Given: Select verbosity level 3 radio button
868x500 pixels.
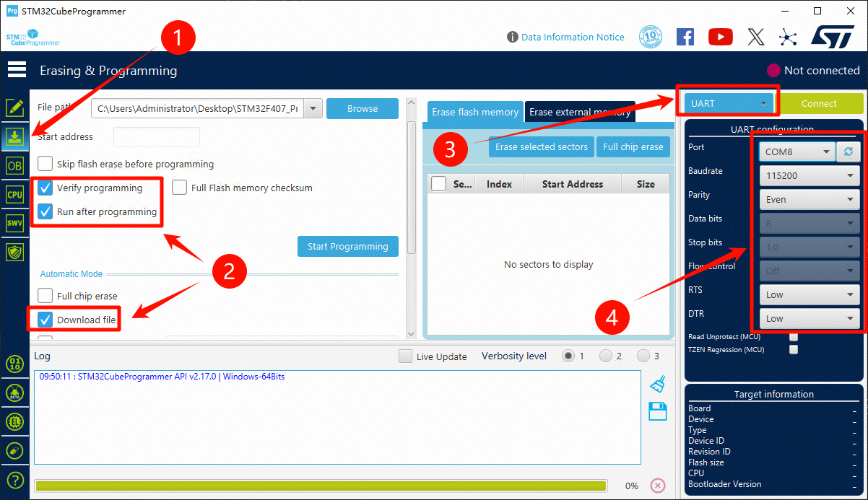Looking at the screenshot, I should tap(643, 356).
